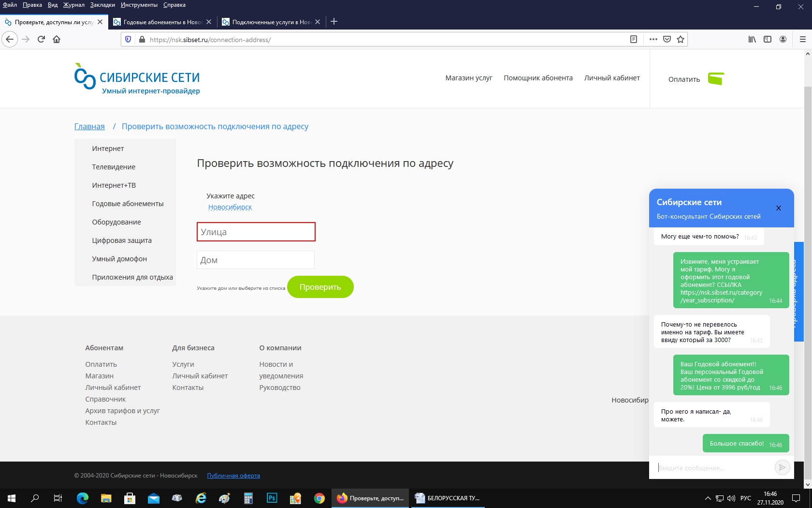Open Помощник абонента link

click(x=538, y=78)
